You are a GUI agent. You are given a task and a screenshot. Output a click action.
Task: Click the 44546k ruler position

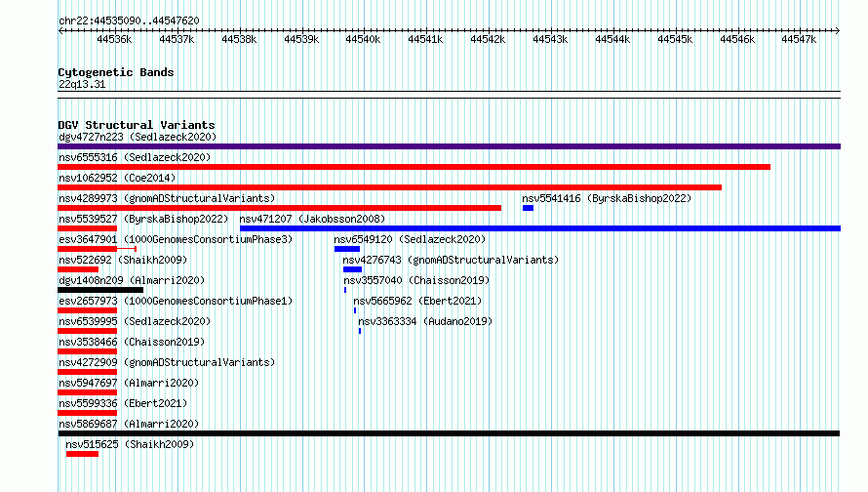pyautogui.click(x=737, y=39)
